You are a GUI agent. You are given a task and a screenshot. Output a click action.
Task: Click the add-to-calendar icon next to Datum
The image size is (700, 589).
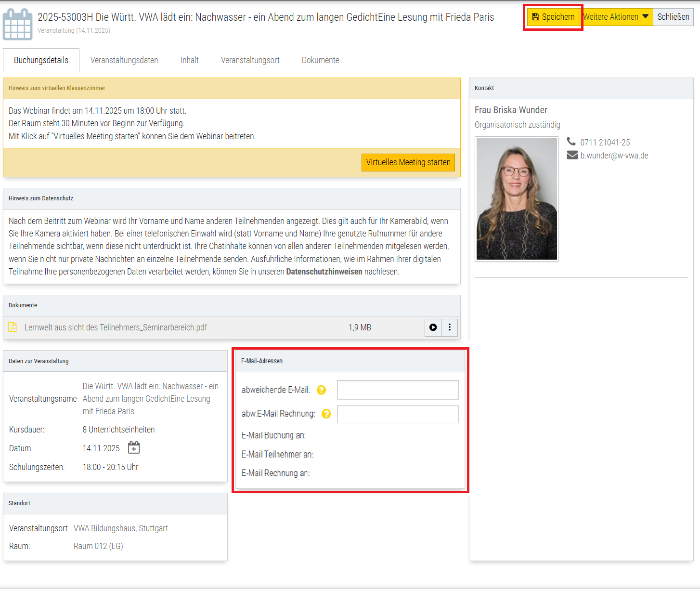pyautogui.click(x=134, y=448)
